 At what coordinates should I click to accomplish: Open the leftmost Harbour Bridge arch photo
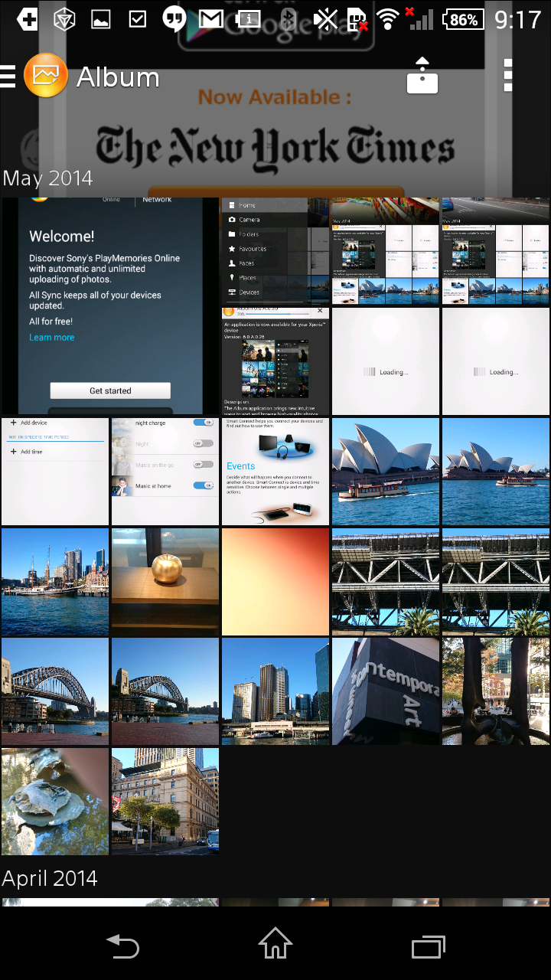(x=55, y=692)
